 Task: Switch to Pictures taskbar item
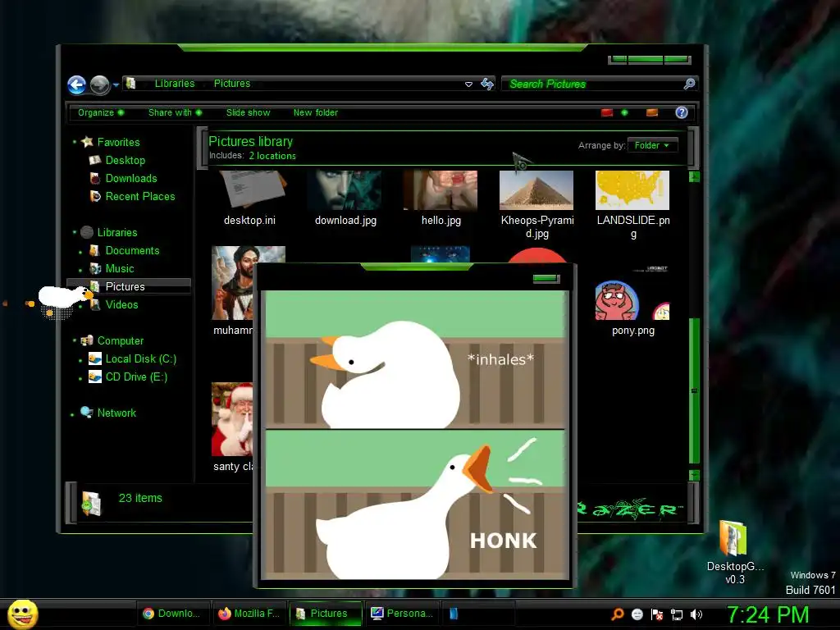325,614
